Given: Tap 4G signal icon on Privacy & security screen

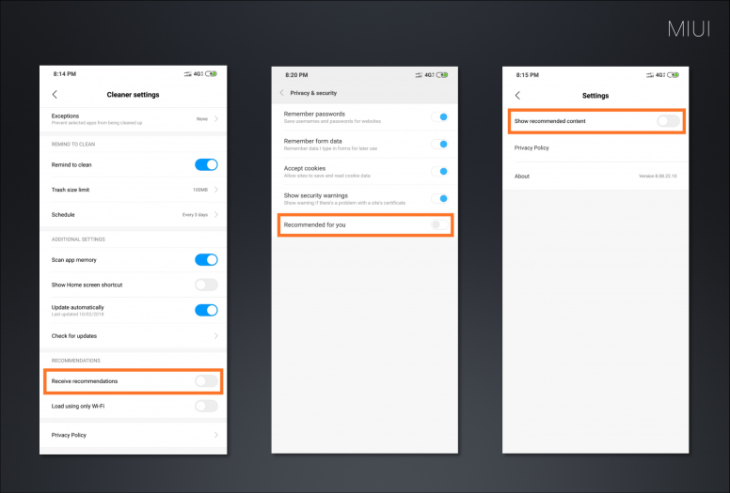Looking at the screenshot, I should pos(428,74).
